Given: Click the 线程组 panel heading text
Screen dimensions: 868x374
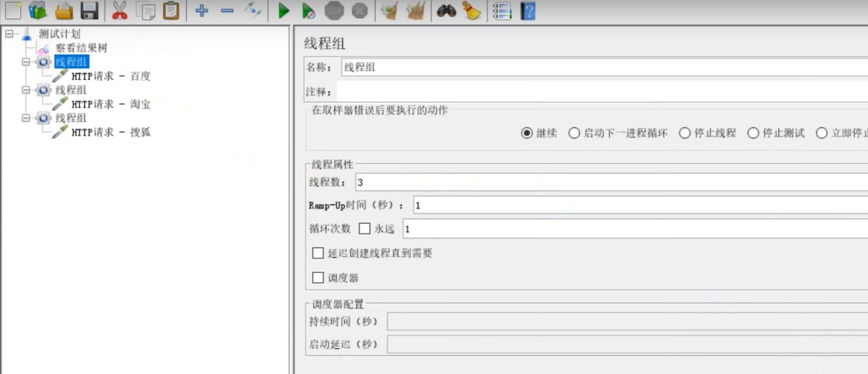Looking at the screenshot, I should pos(325,44).
